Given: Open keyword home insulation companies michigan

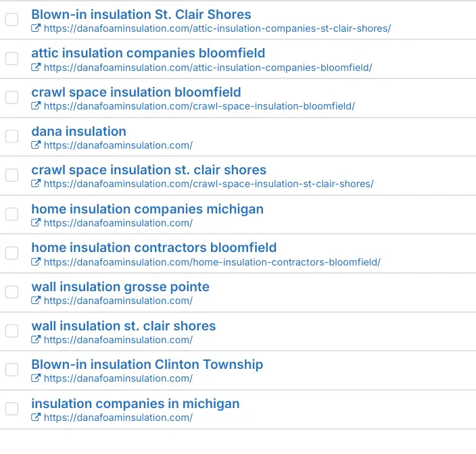Looking at the screenshot, I should 147,209.
